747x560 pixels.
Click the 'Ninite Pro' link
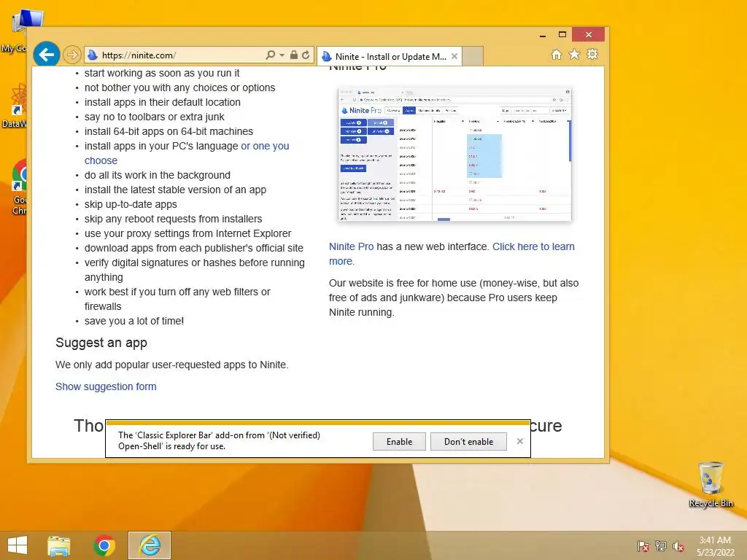click(x=351, y=246)
